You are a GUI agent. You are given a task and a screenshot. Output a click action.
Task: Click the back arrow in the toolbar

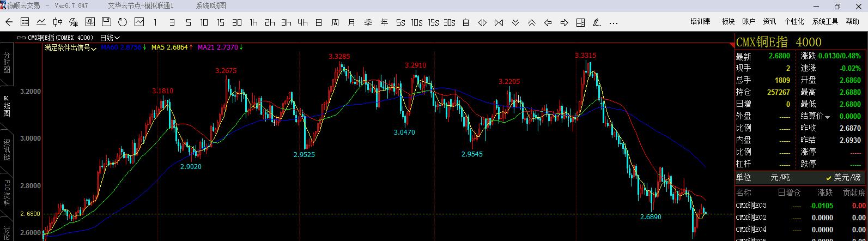[x=8, y=22]
